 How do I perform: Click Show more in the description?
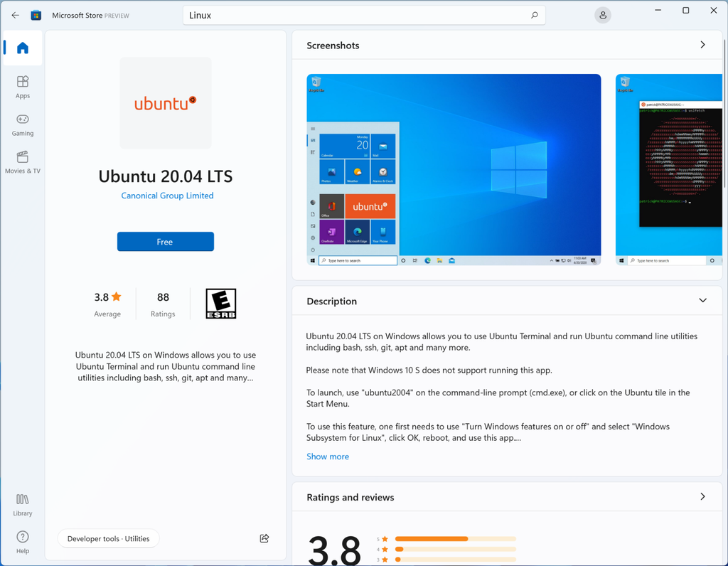[328, 456]
